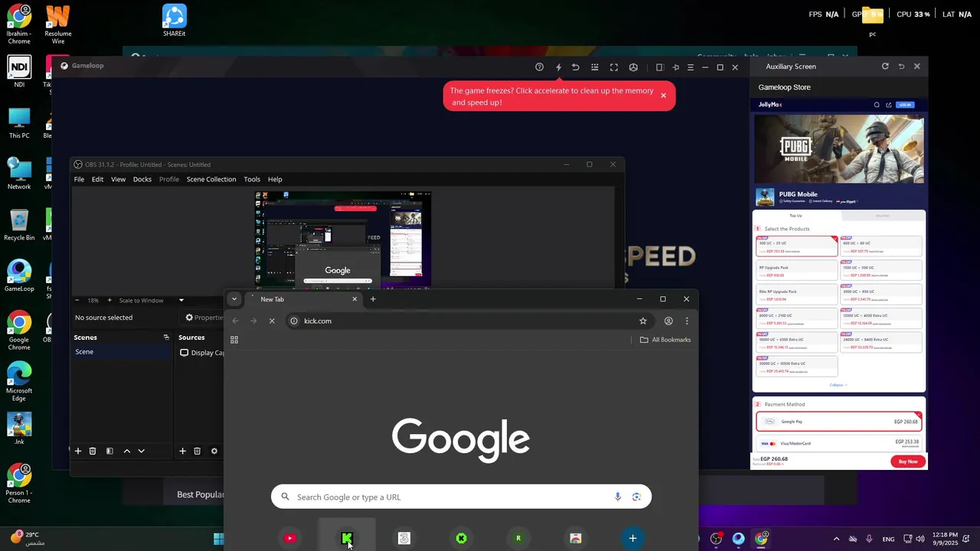Select the Scene item in OBS Scenes list
Screen dimensions: 980x551
point(122,352)
